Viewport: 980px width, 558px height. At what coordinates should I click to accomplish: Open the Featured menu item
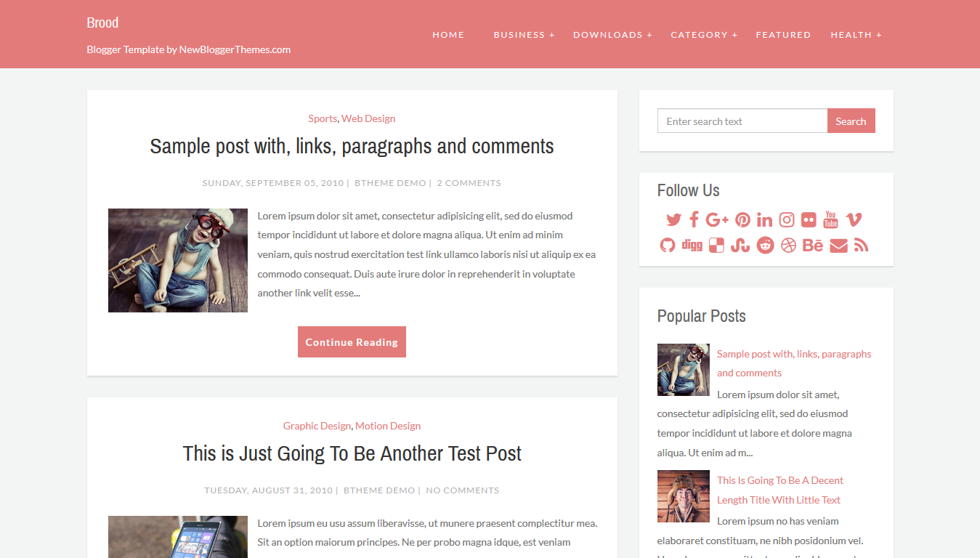click(x=783, y=35)
